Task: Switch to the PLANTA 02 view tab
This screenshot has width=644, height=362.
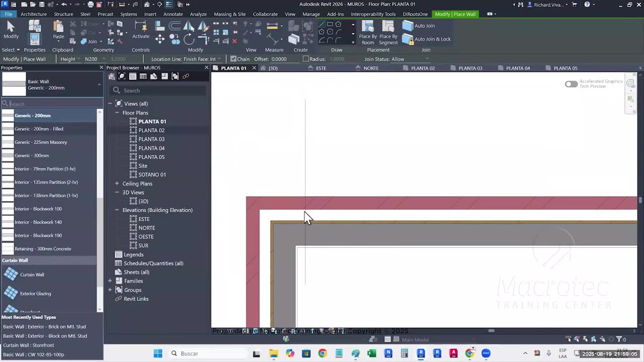Action: click(423, 68)
